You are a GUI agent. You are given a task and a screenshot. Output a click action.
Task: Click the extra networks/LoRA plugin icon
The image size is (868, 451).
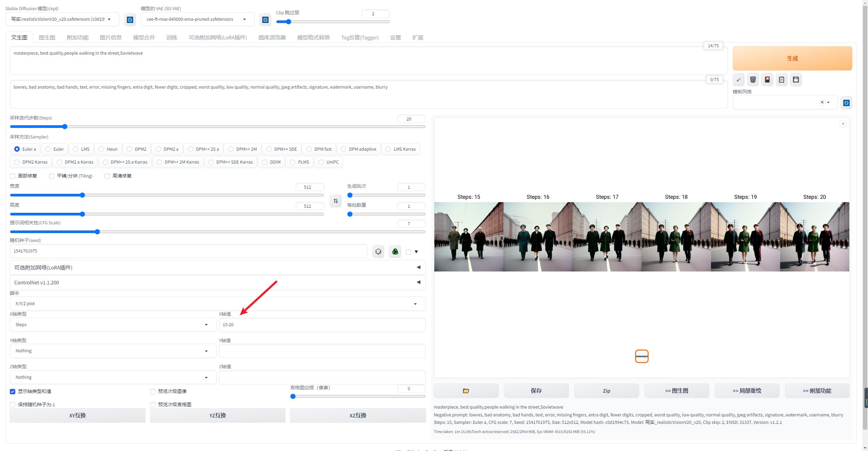pos(768,79)
